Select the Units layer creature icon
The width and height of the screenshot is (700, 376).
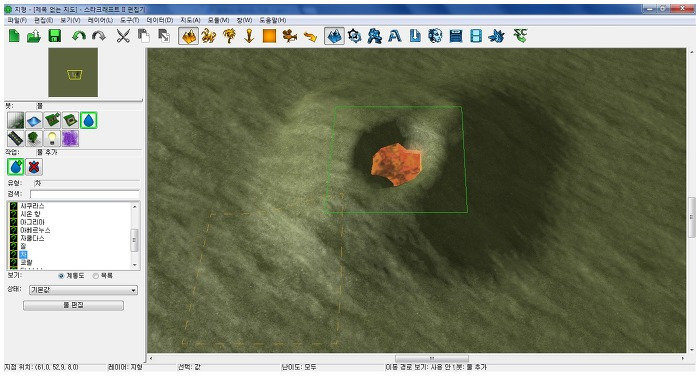click(x=208, y=36)
